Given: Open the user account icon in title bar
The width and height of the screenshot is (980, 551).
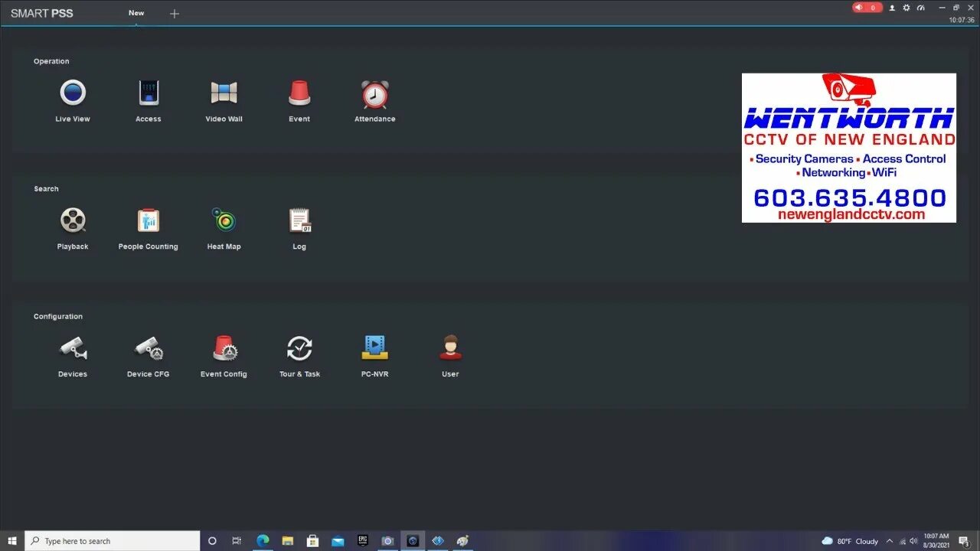Looking at the screenshot, I should point(893,8).
